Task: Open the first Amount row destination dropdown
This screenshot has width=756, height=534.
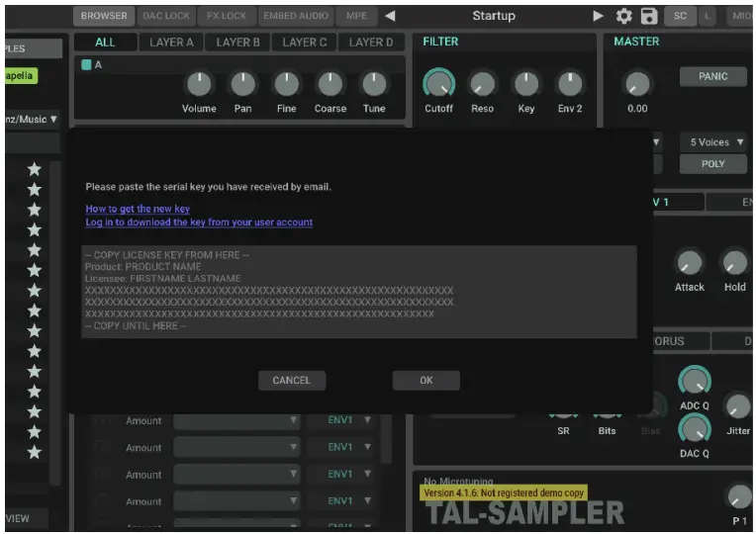Action: coord(236,420)
